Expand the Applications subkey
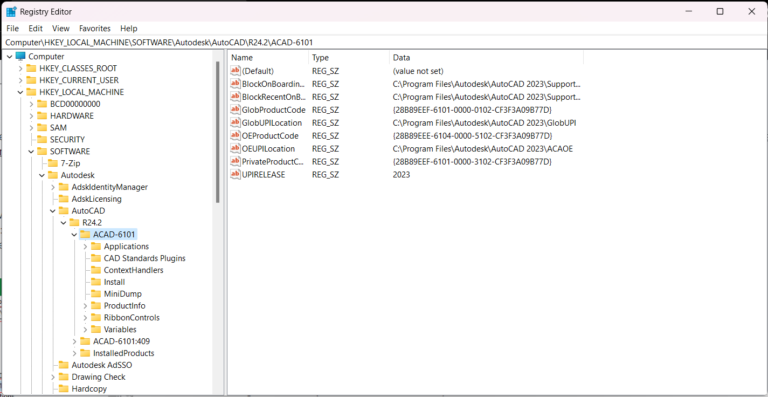Image resolution: width=768 pixels, height=397 pixels. (x=85, y=246)
